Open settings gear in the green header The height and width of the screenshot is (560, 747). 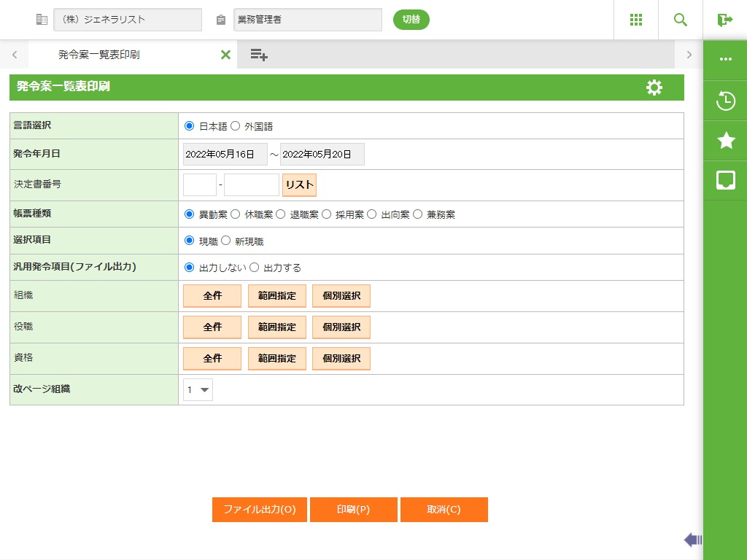pyautogui.click(x=654, y=87)
